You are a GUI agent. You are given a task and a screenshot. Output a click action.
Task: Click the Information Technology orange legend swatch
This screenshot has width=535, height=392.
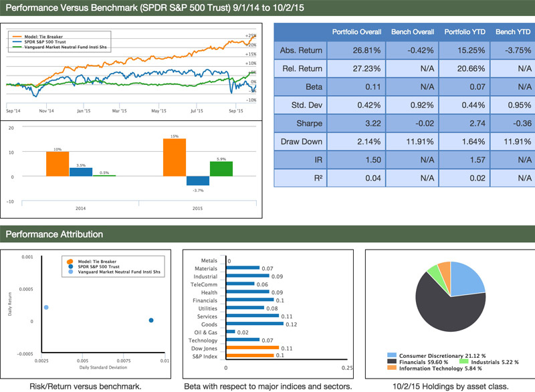(391, 367)
